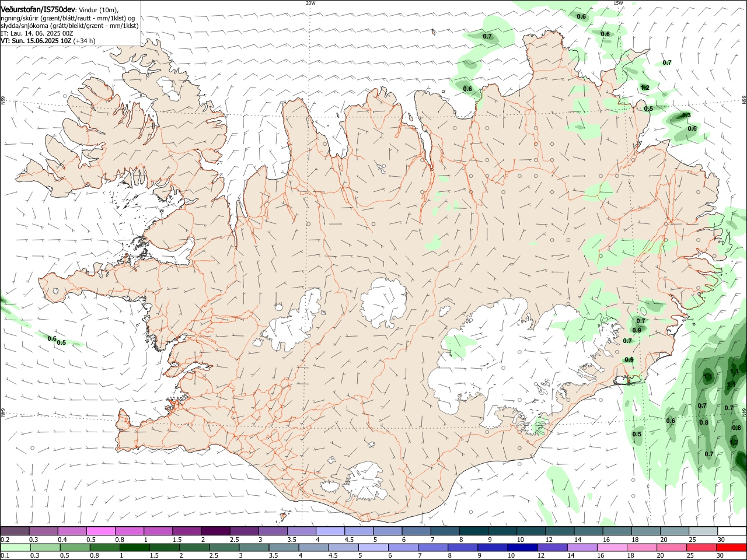Click the '0.2' label under the upper legend row
This screenshot has width=747, height=560.
4,540
